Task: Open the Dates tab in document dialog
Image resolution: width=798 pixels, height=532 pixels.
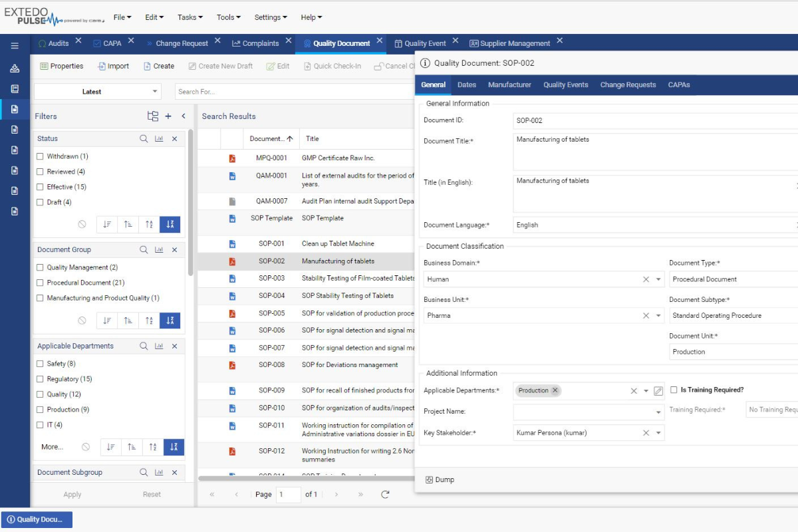Action: pyautogui.click(x=467, y=84)
